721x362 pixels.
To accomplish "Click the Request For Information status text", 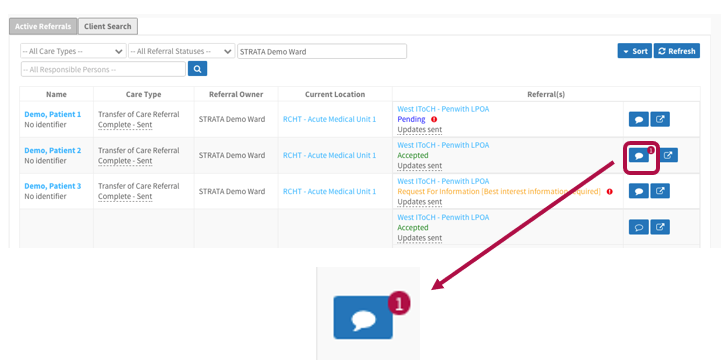I will pyautogui.click(x=499, y=191).
